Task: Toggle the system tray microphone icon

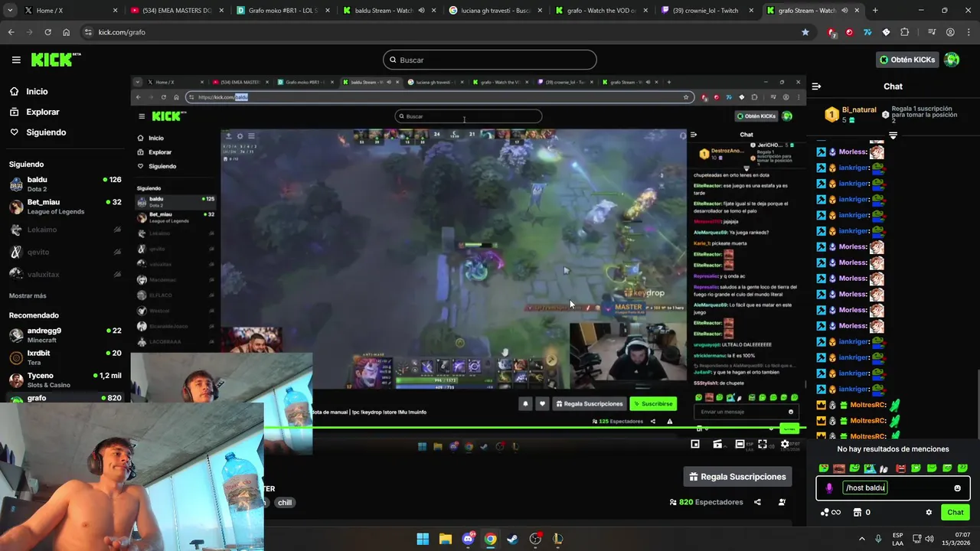Action: (878, 539)
